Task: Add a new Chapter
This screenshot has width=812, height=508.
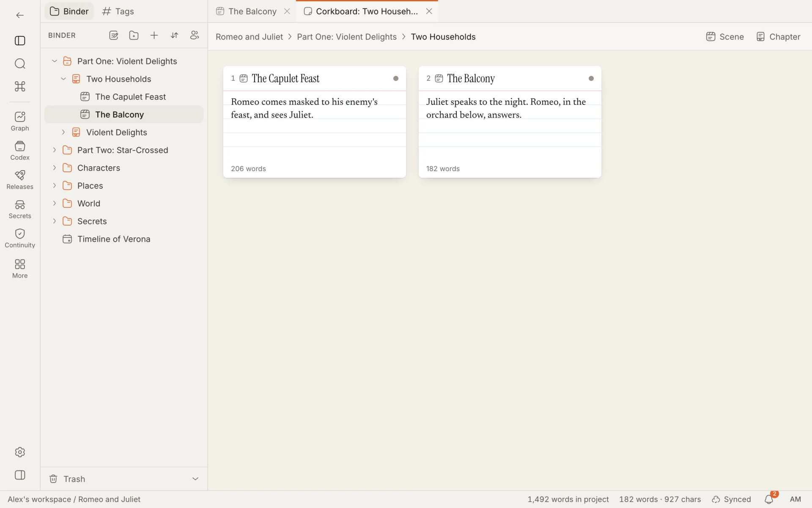Action: pyautogui.click(x=778, y=37)
